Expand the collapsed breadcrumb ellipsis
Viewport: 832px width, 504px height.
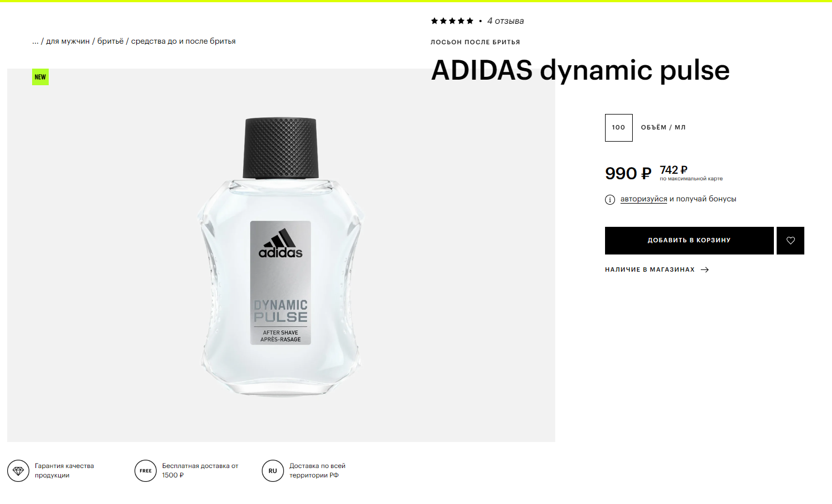(x=35, y=41)
